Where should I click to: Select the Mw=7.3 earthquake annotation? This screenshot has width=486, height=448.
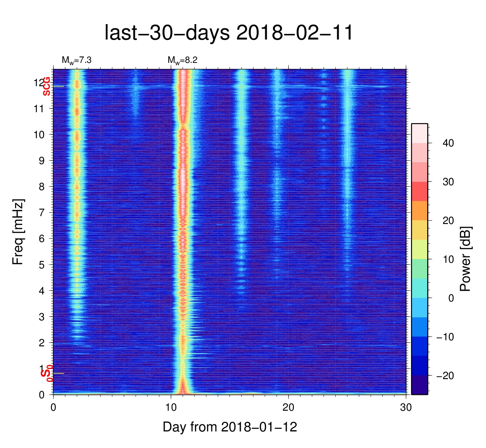pyautogui.click(x=76, y=60)
